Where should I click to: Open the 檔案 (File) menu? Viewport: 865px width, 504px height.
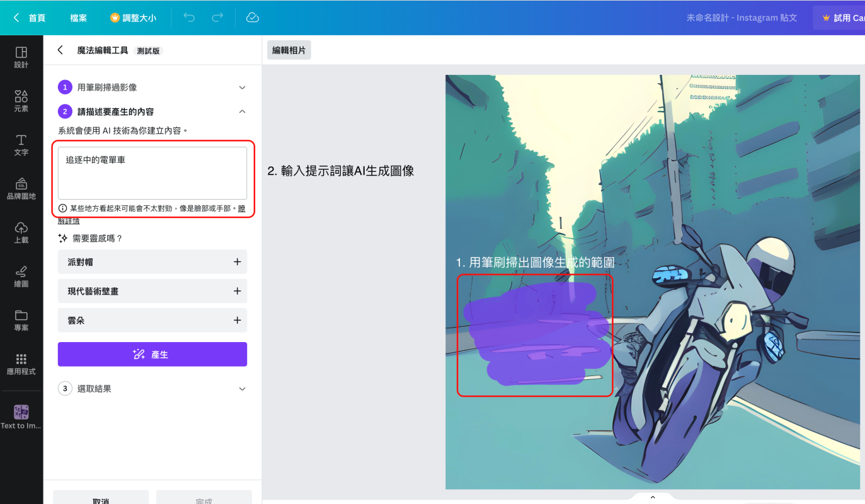pyautogui.click(x=79, y=18)
